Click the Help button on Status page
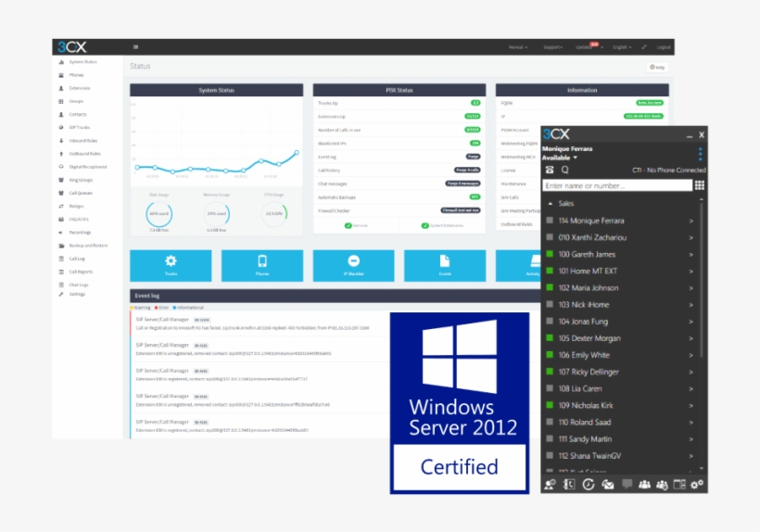This screenshot has width=760, height=532. (657, 68)
